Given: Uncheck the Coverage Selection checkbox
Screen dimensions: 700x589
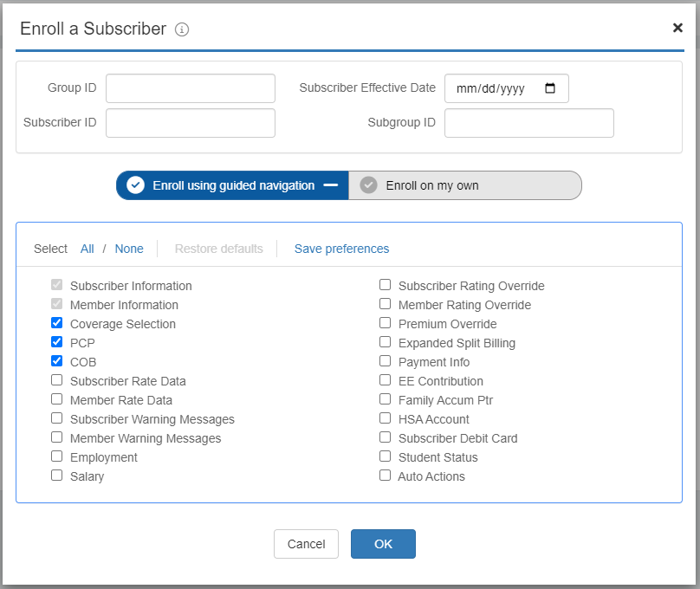Looking at the screenshot, I should click(x=57, y=323).
